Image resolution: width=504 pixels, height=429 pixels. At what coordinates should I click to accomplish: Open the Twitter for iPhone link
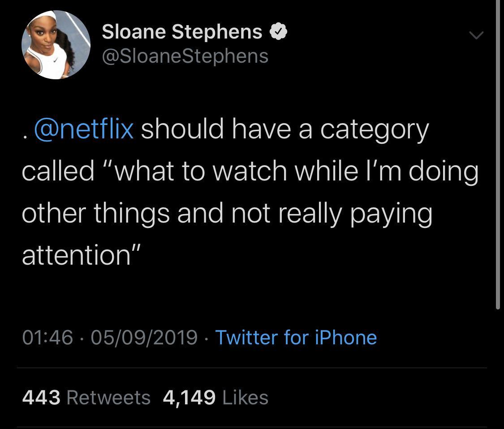(x=296, y=337)
